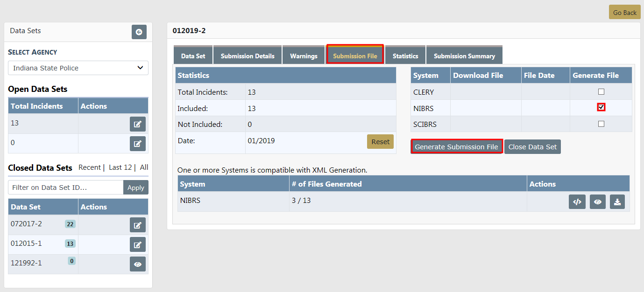Click the NIBRS XML code icon

point(577,202)
